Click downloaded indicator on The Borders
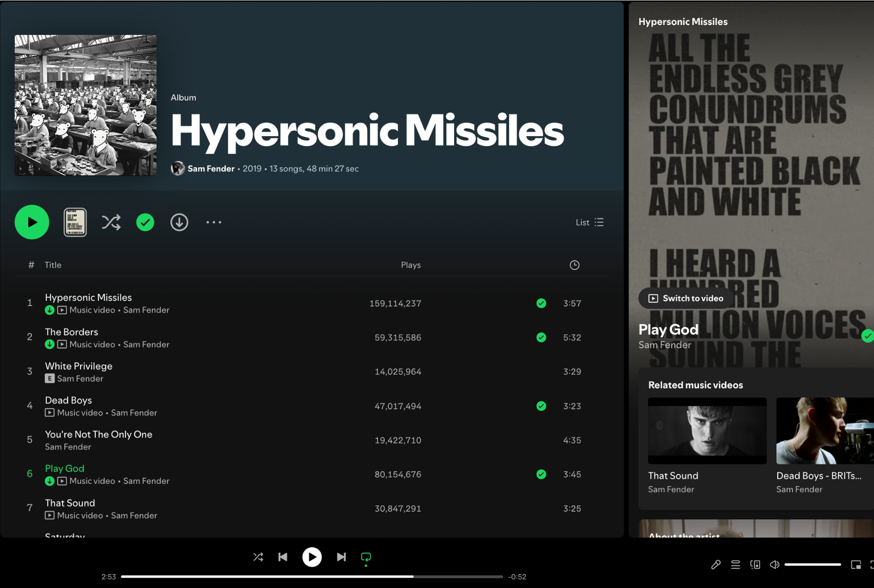Image resolution: width=874 pixels, height=588 pixels. point(50,344)
